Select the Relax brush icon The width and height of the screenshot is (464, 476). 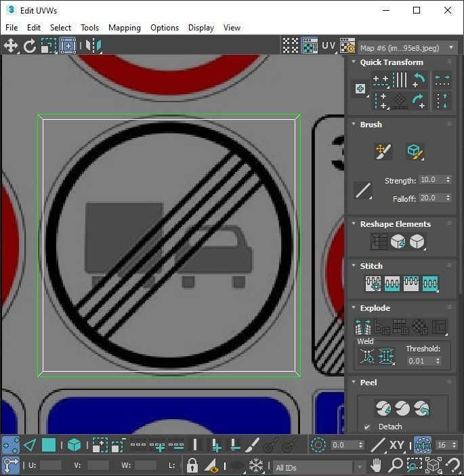415,151
